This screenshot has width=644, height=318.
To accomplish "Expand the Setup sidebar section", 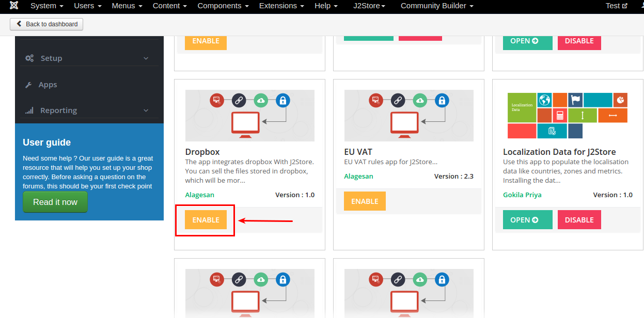I will 89,58.
